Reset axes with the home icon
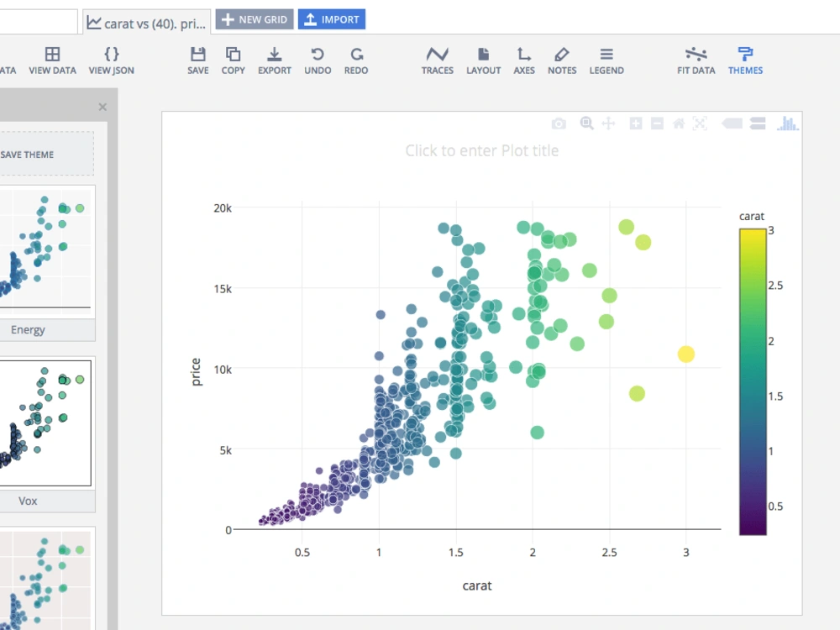This screenshot has height=630, width=840. coord(679,123)
